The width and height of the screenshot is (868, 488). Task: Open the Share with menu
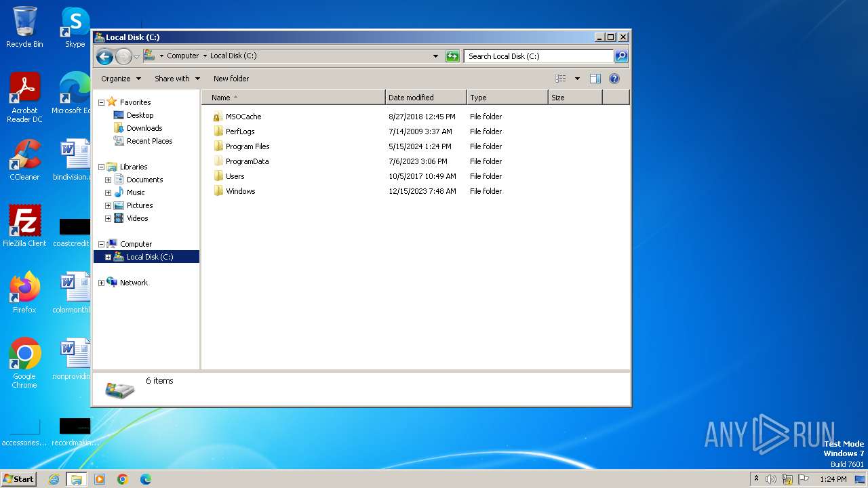coord(177,79)
